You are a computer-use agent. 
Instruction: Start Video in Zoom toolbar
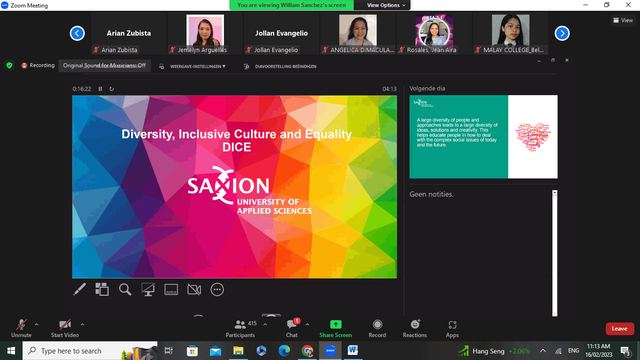pyautogui.click(x=65, y=328)
